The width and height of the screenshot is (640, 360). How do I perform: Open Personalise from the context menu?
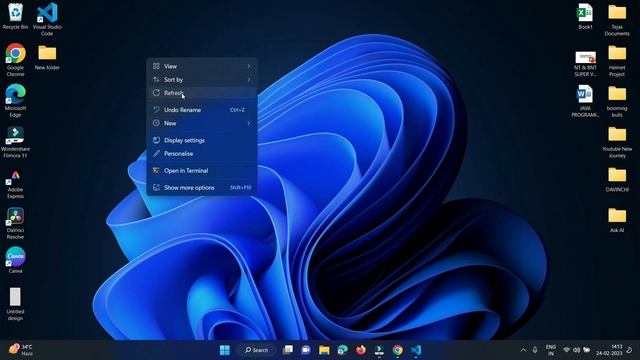click(x=202, y=154)
